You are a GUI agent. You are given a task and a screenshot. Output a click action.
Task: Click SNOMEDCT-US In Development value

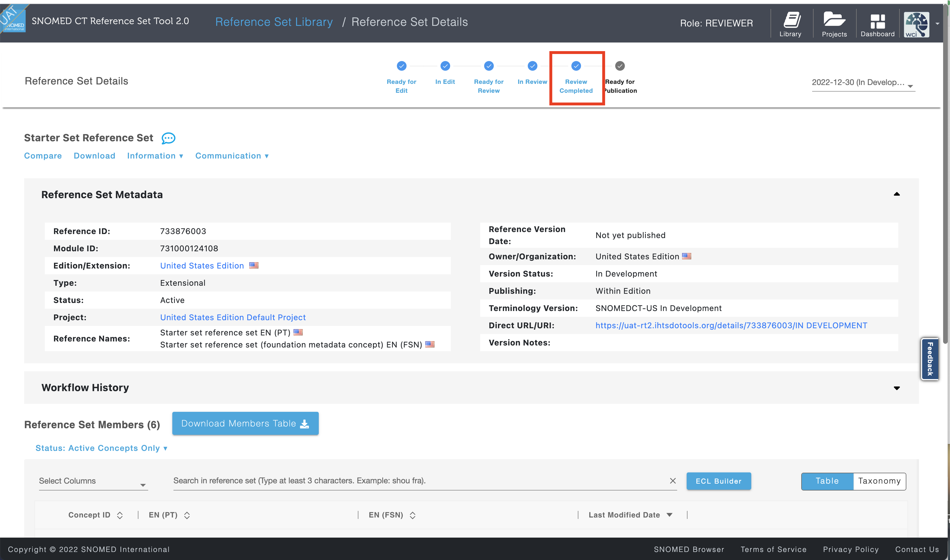pyautogui.click(x=658, y=308)
